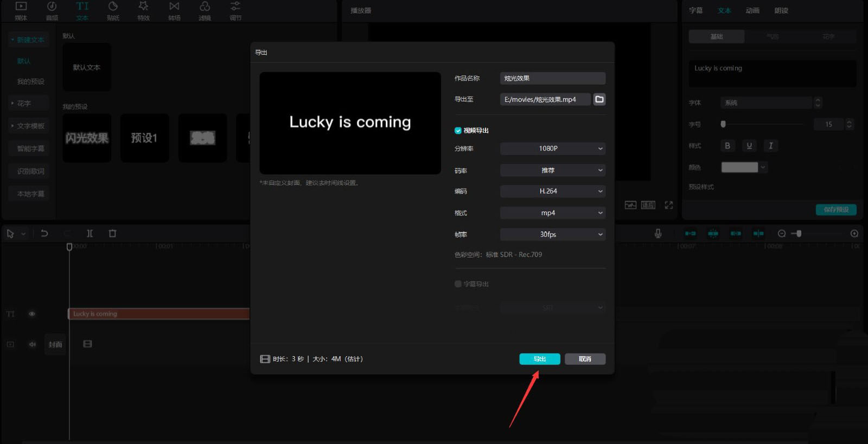
Task: Click the zoom-out magnifier on timeline
Action: tap(781, 233)
